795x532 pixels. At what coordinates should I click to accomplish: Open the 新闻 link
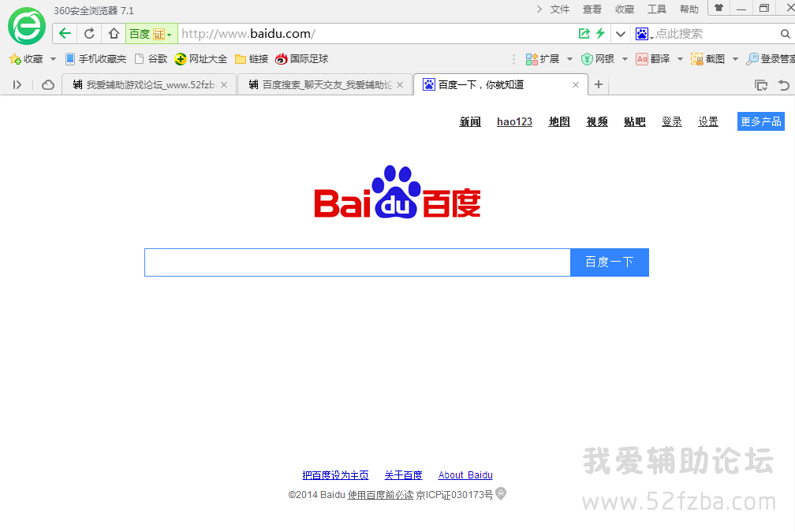tap(470, 121)
